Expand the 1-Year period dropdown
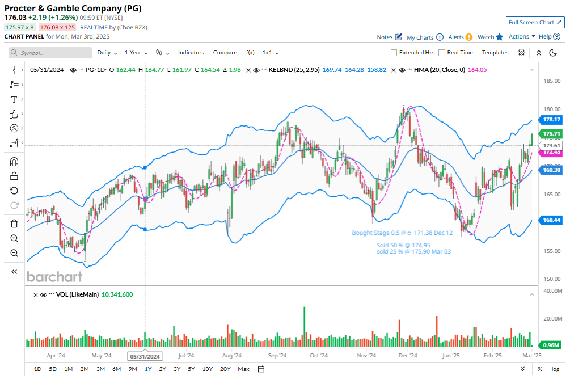Viewport: 570px width, 392px height. [x=137, y=53]
